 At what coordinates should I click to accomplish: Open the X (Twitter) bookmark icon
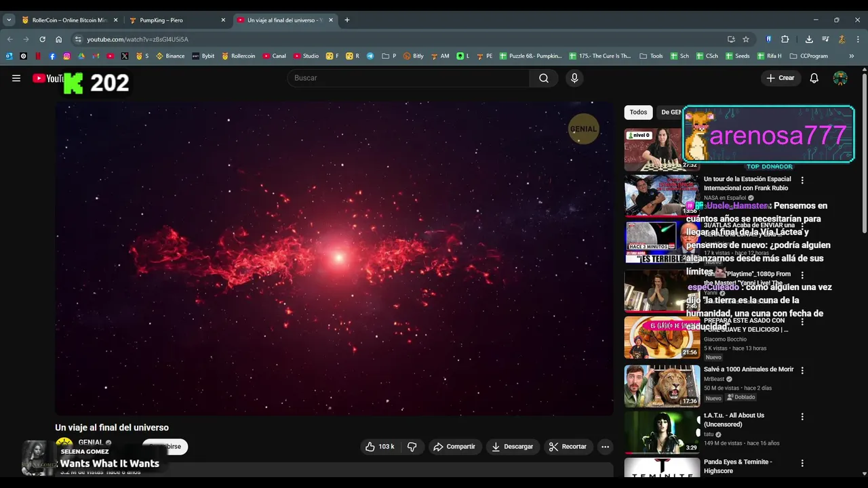(125, 56)
